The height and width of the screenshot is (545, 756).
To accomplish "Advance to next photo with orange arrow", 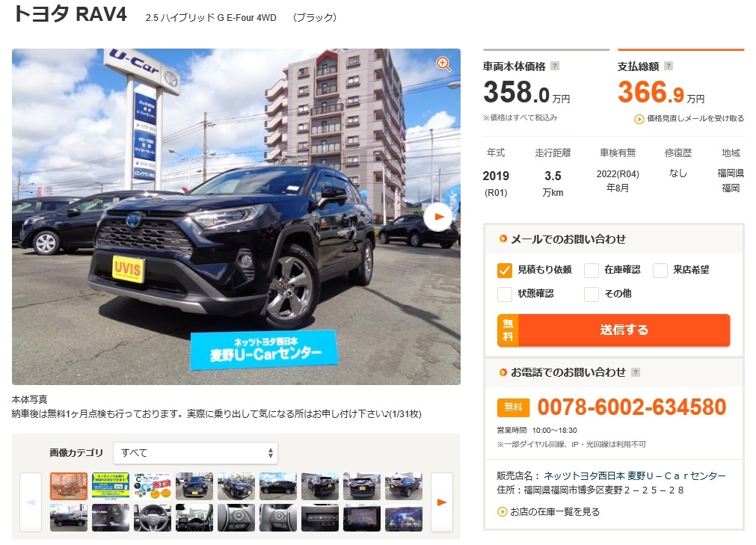I will point(438,217).
